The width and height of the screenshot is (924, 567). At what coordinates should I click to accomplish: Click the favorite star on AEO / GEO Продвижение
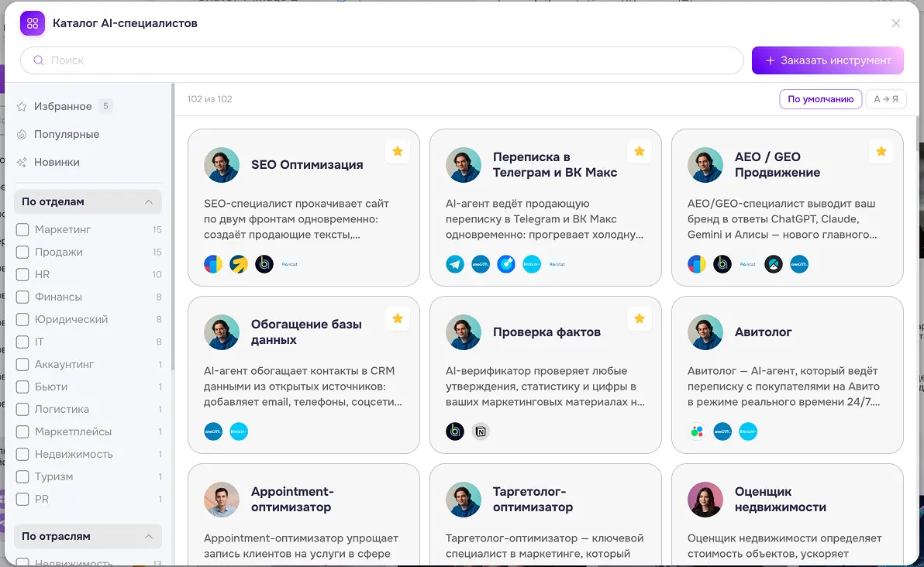click(881, 151)
